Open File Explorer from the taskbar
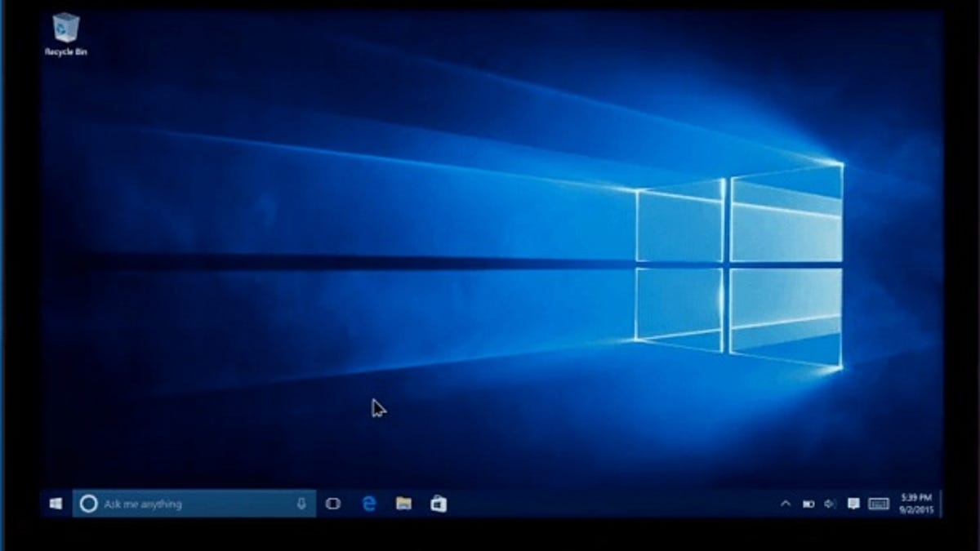The height and width of the screenshot is (551, 980). 405,504
